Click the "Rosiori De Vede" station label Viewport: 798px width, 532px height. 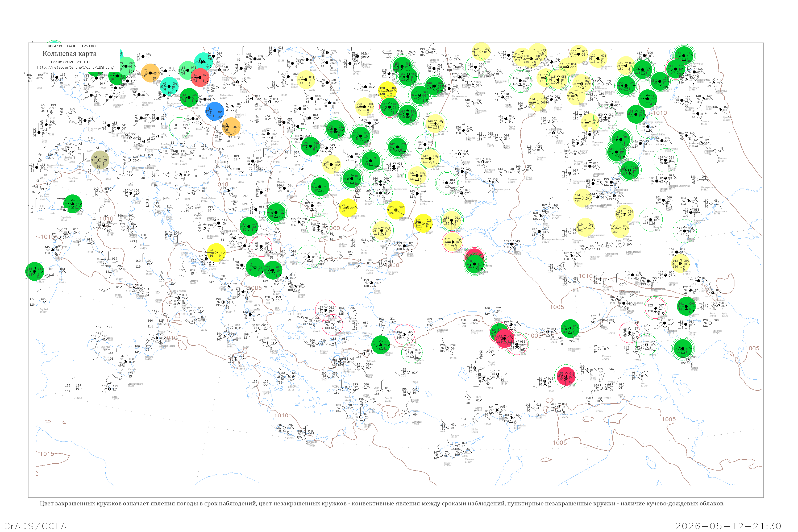336,269
